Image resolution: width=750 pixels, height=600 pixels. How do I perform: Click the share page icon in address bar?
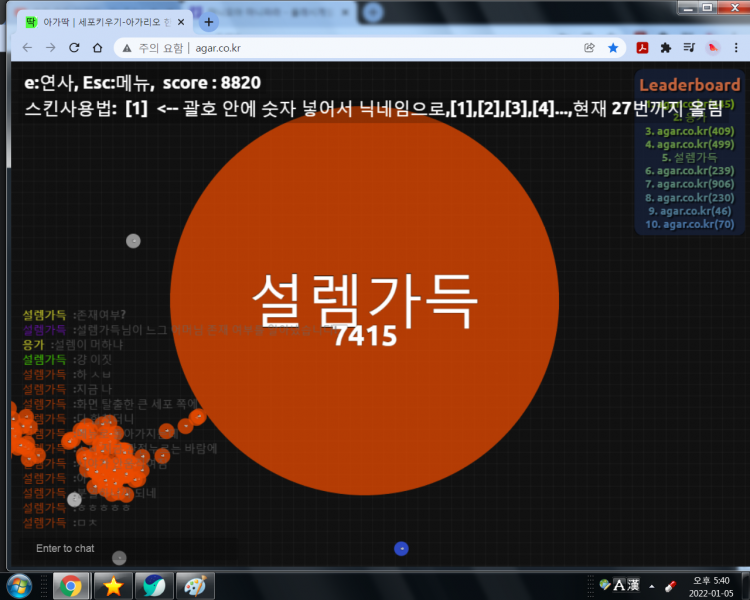coord(589,48)
